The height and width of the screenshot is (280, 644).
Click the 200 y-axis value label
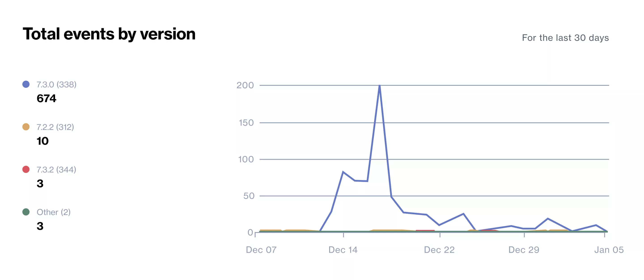pyautogui.click(x=245, y=85)
